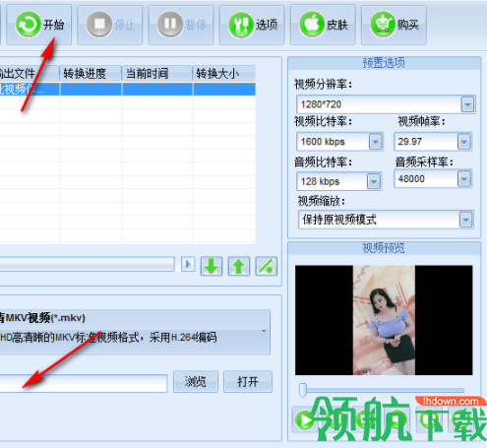Click the 暂停 pause button

pos(181,25)
